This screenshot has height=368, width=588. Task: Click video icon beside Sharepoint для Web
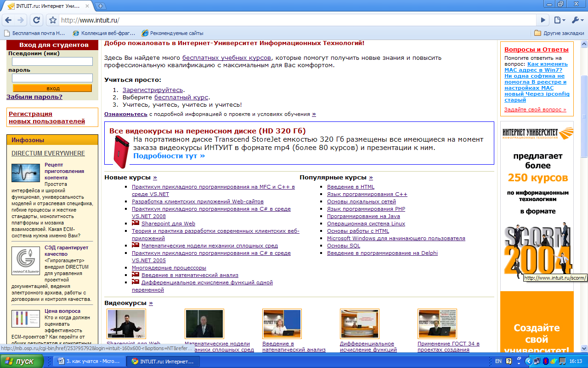coord(136,223)
